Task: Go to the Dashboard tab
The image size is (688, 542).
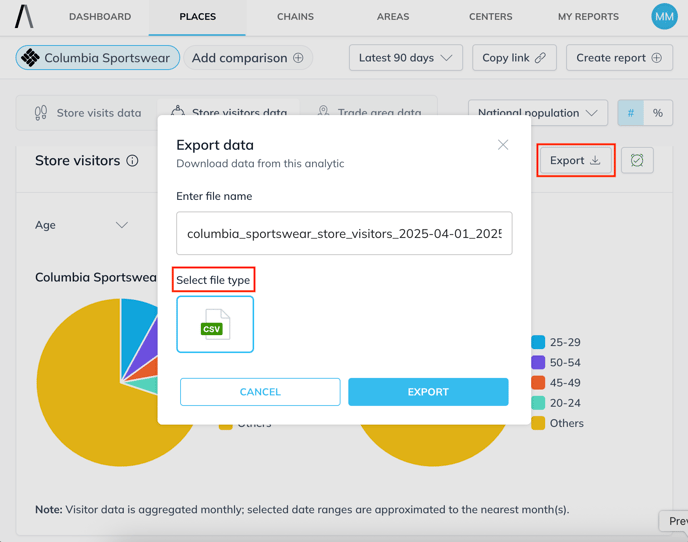Action: [x=100, y=17]
